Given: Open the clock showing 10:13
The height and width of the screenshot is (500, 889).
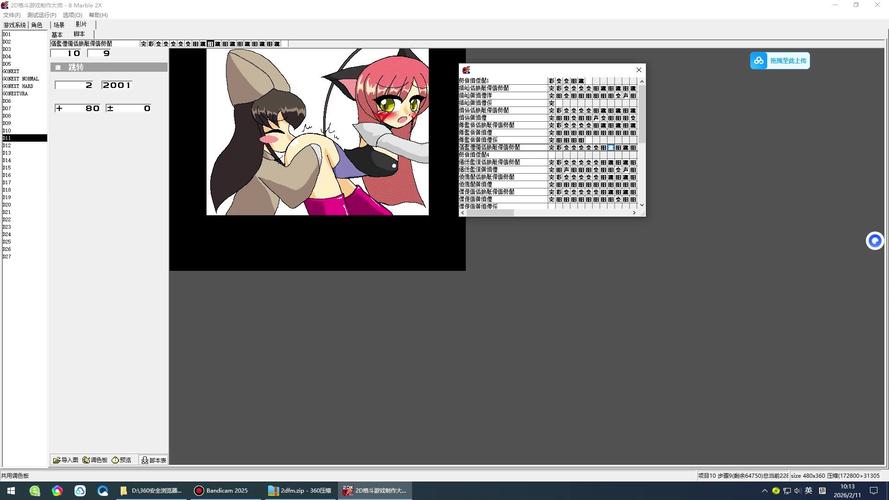Looking at the screenshot, I should (x=847, y=491).
